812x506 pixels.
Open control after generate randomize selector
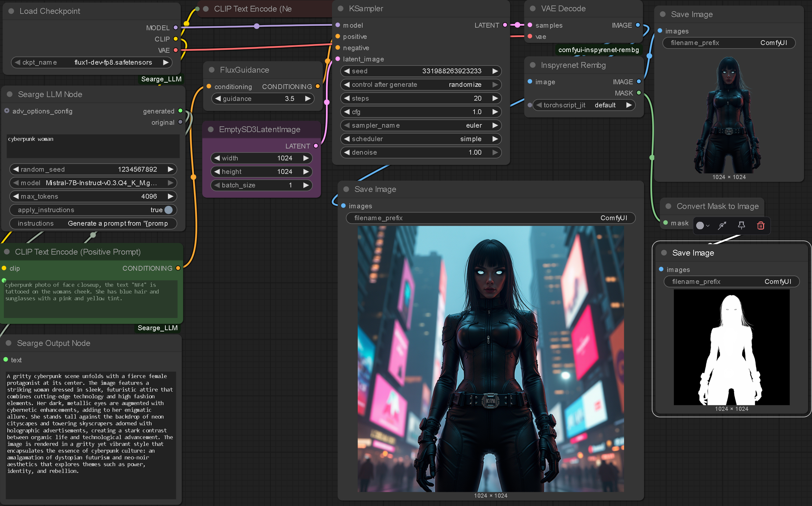[421, 84]
